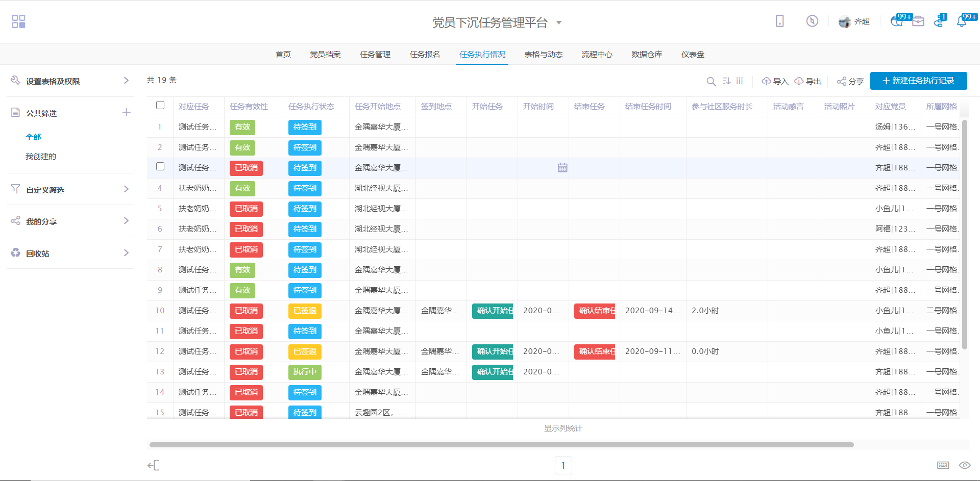Image resolution: width=980 pixels, height=481 pixels.
Task: Tick the select-all checkbox in table header
Action: pos(160,106)
